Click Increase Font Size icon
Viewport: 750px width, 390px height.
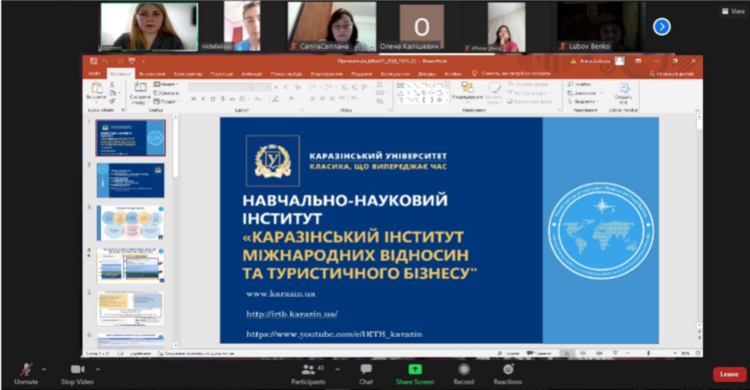[x=276, y=87]
